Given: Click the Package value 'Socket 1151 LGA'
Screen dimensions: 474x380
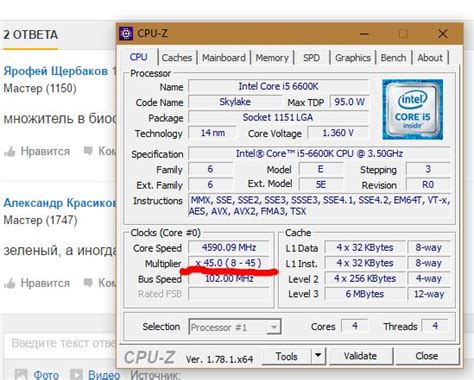Looking at the screenshot, I should tap(278, 117).
